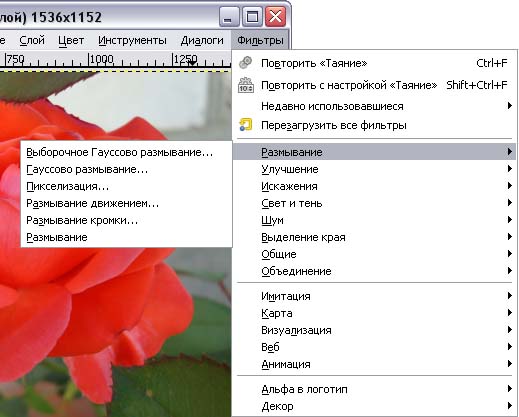The width and height of the screenshot is (519, 417).
Task: Click the reload all filters icon
Action: pyautogui.click(x=246, y=125)
